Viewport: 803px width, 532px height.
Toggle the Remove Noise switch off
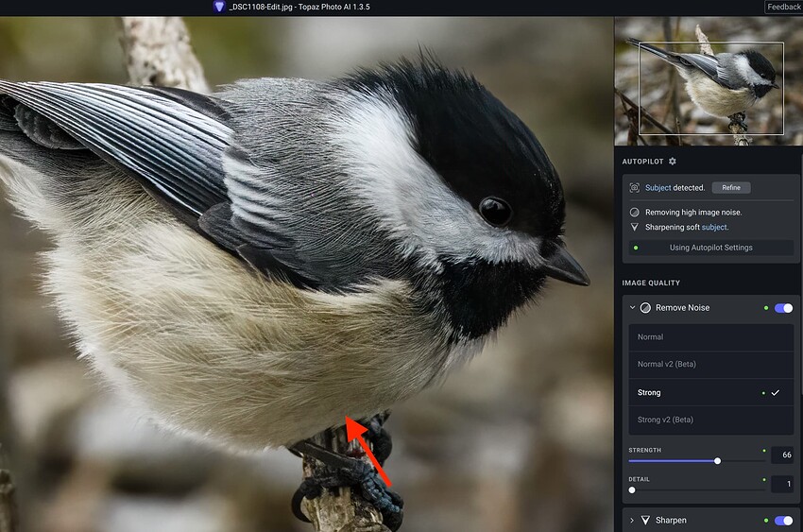click(x=783, y=308)
